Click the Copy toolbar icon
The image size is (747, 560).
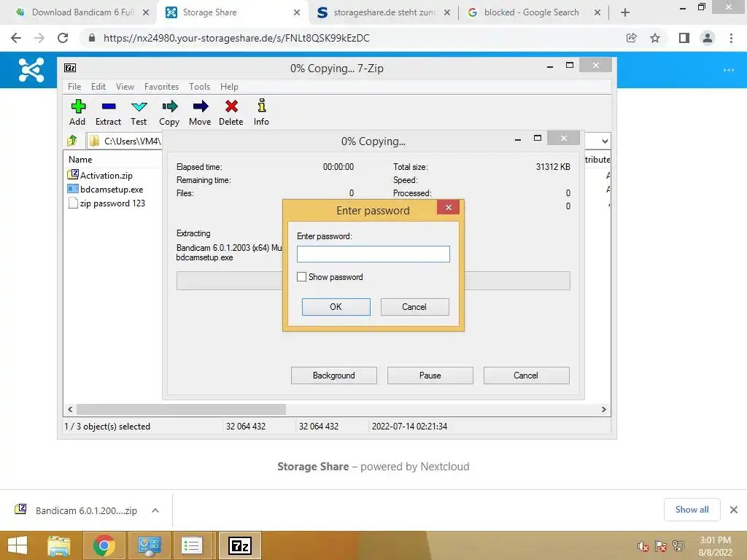(169, 106)
